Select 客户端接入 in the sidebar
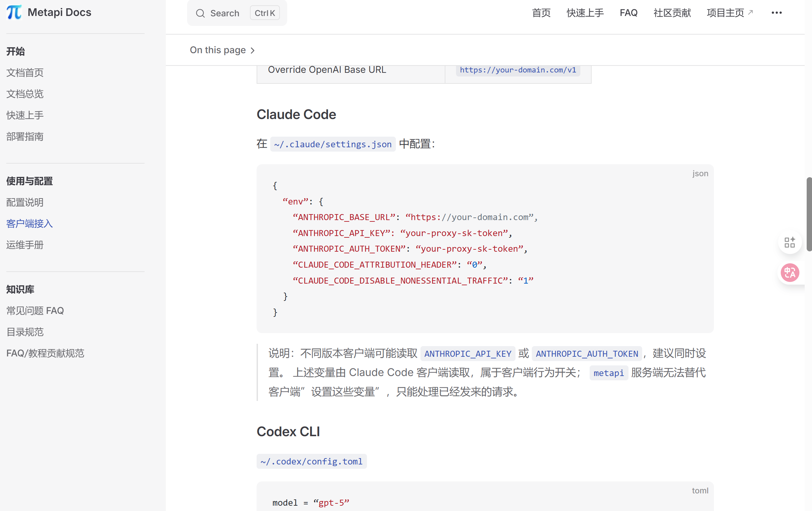The image size is (812, 511). pyautogui.click(x=30, y=224)
